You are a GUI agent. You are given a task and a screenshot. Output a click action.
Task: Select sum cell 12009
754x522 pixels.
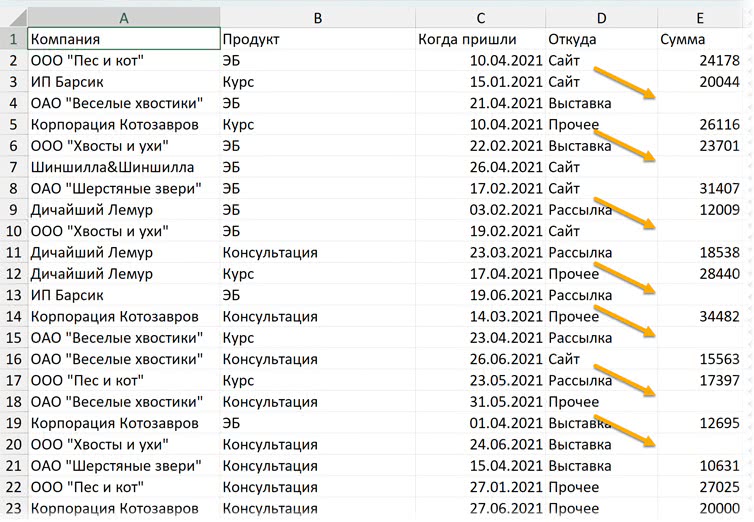pos(700,210)
